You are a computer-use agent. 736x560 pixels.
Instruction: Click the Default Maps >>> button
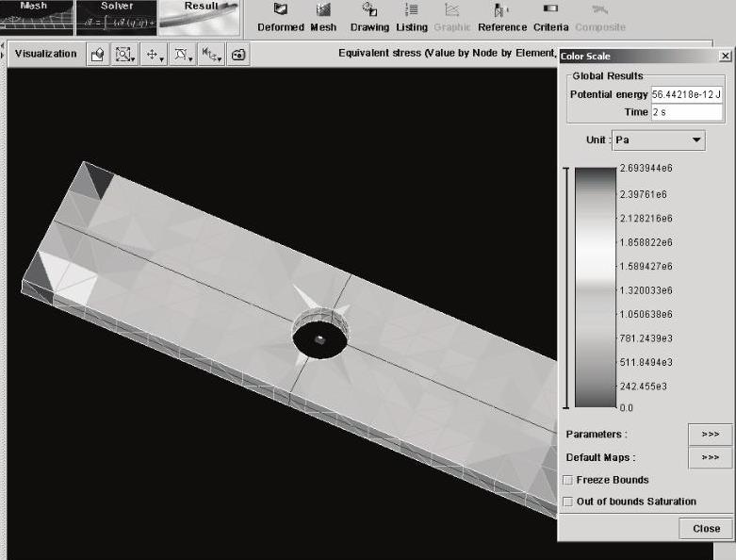(x=710, y=458)
